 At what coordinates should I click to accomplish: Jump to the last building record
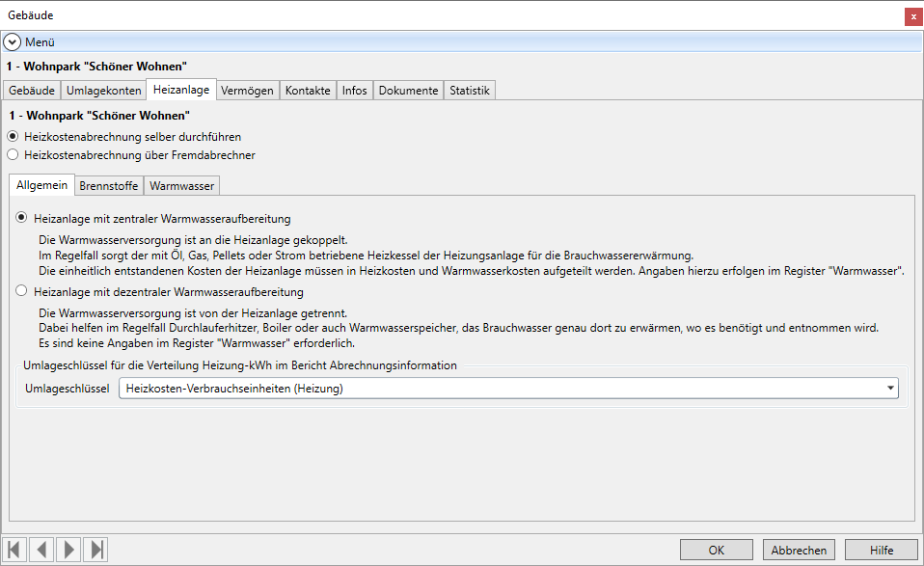click(95, 550)
